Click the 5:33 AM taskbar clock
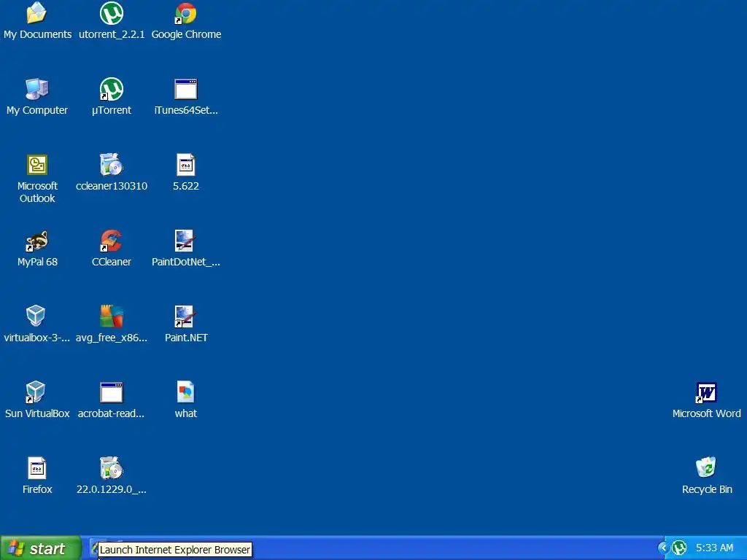 [x=715, y=548]
